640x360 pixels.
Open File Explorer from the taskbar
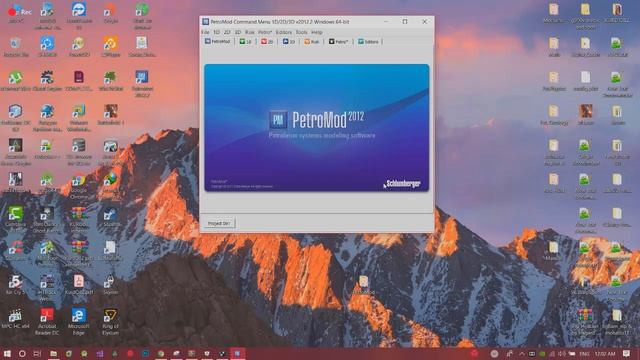point(53,353)
